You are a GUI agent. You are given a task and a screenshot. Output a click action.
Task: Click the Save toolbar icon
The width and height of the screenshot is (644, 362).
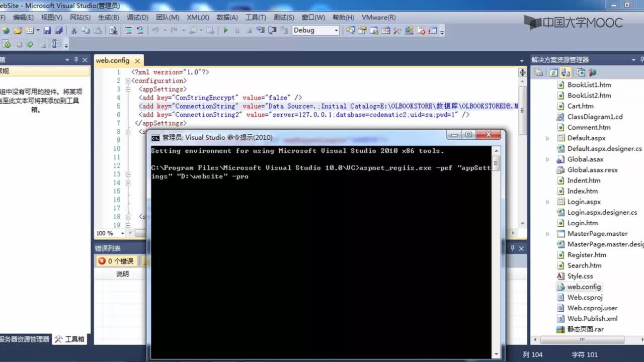[47, 31]
